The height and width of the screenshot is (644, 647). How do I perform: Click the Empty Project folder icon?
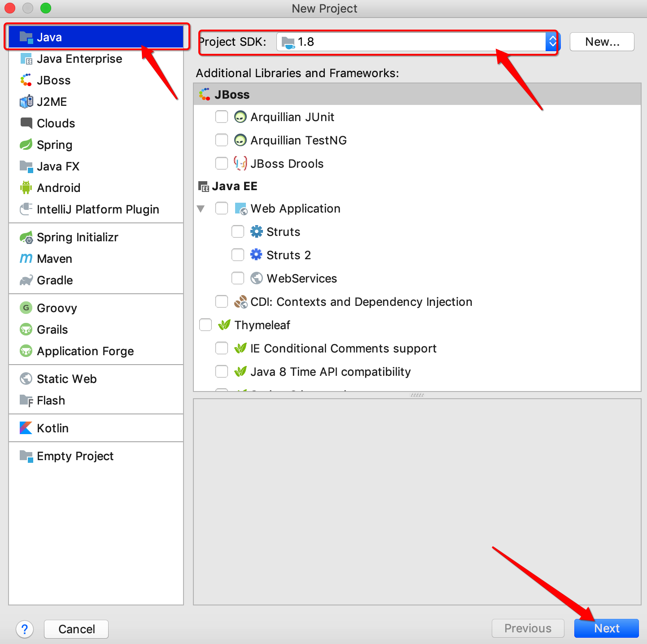(26, 456)
